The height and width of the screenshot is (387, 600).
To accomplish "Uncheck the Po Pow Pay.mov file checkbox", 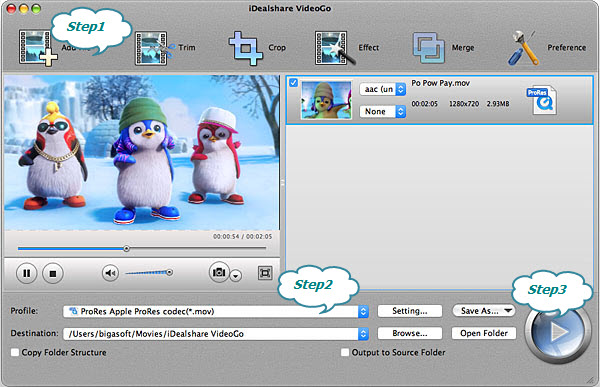I will (293, 83).
